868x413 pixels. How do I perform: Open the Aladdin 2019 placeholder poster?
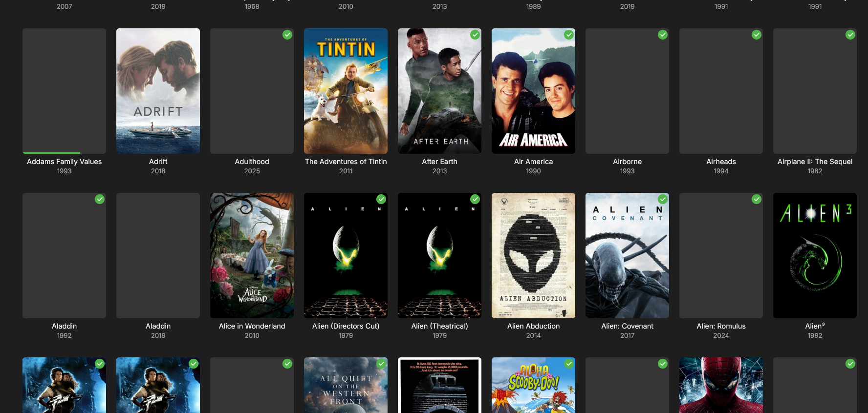click(158, 255)
